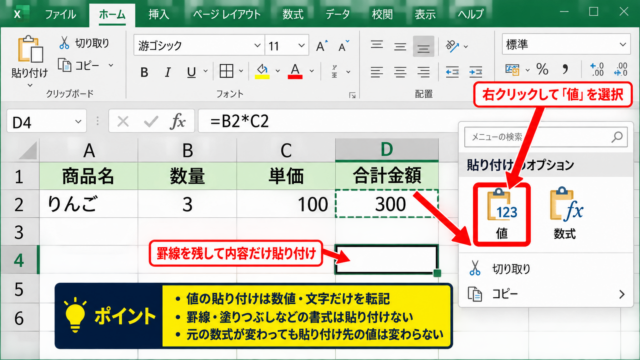
Task: Apply percent style
Action: pos(542,69)
